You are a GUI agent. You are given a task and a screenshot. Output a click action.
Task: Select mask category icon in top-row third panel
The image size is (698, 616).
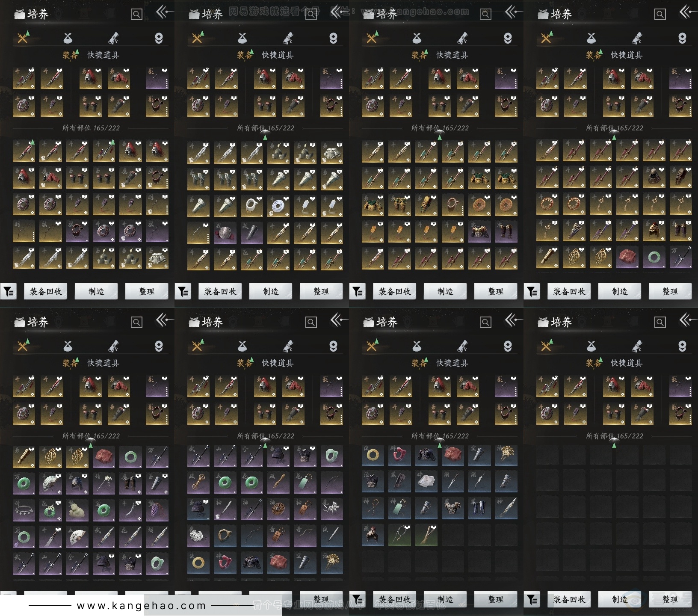(x=508, y=38)
